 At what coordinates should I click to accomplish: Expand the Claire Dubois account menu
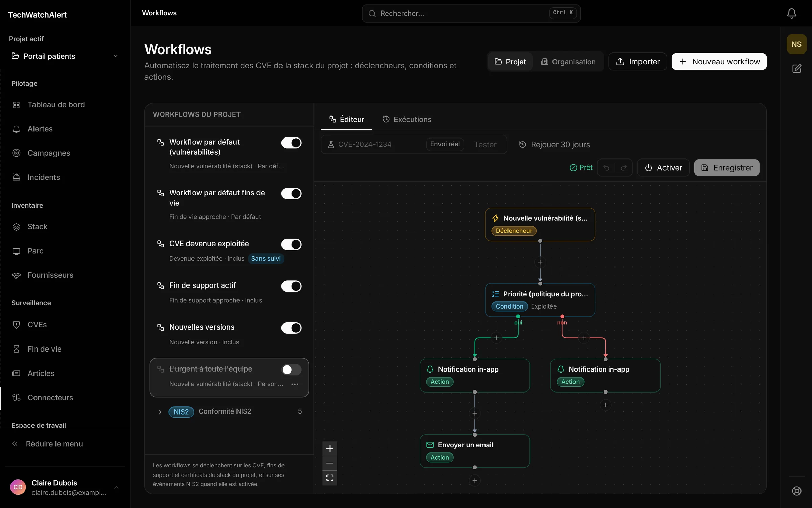coord(65,487)
